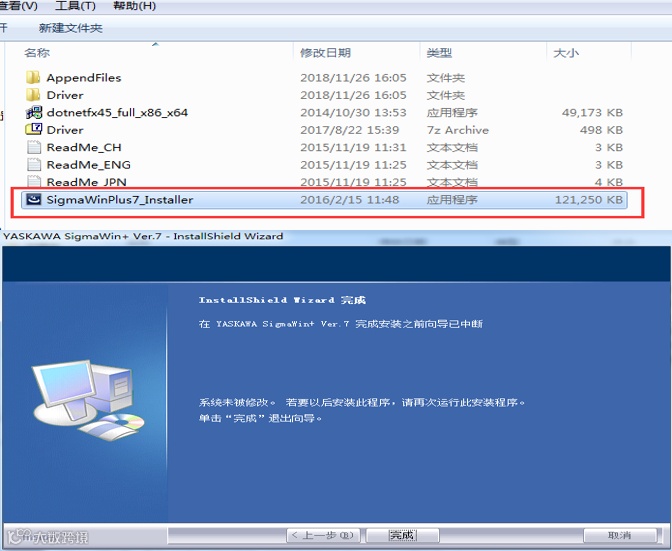Screen dimensions: 672x551
Task: Click the text 单击“完成”退出向导
Action: click(260, 418)
